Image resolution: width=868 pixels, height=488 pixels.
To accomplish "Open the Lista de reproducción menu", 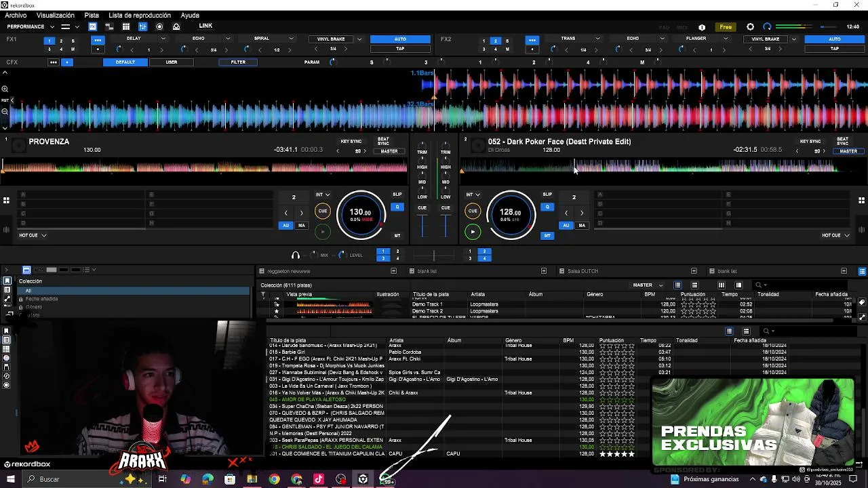I will [140, 15].
